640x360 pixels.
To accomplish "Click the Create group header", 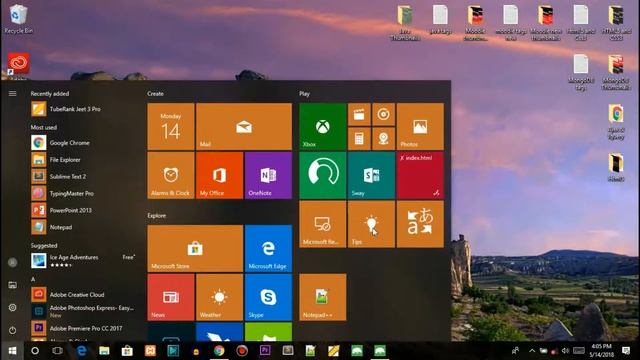I will point(156,93).
